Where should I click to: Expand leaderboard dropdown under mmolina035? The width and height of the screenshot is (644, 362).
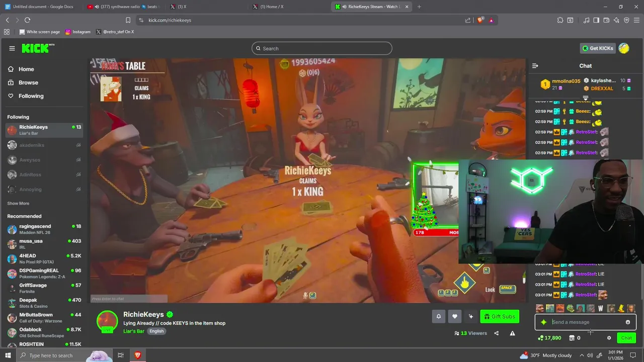[x=586, y=98]
